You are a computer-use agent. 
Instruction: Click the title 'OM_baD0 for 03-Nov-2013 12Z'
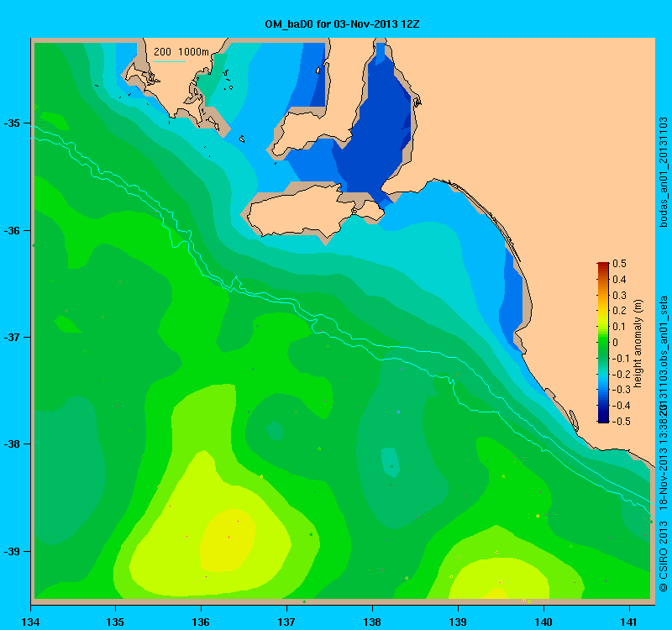[x=342, y=24]
